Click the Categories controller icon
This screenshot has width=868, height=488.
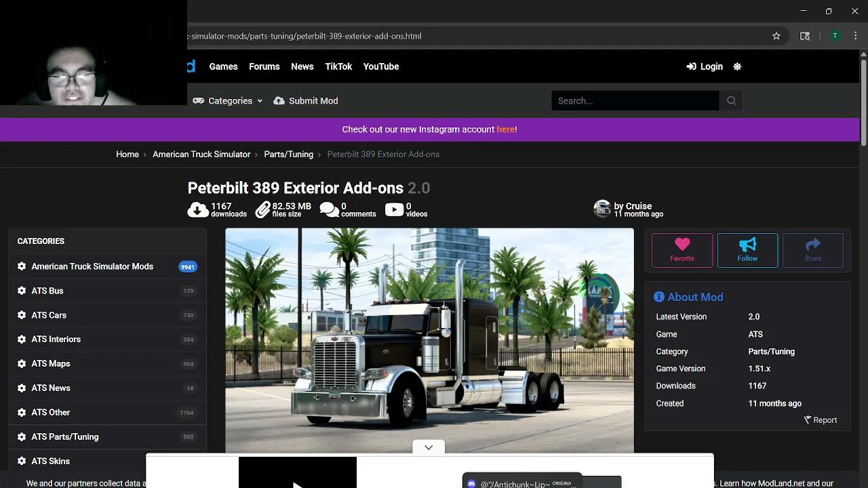pyautogui.click(x=198, y=100)
